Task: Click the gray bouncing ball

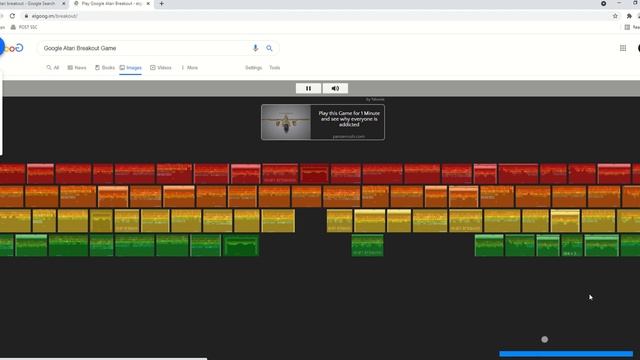Action: (544, 339)
